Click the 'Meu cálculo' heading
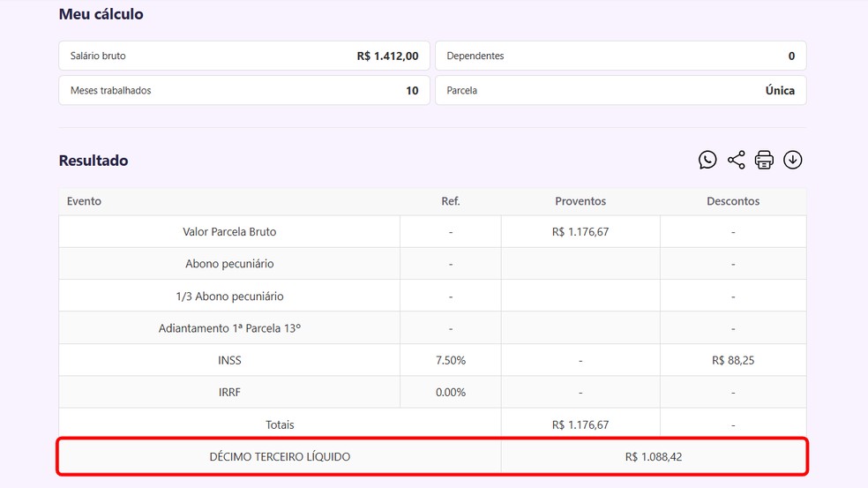 [x=101, y=14]
